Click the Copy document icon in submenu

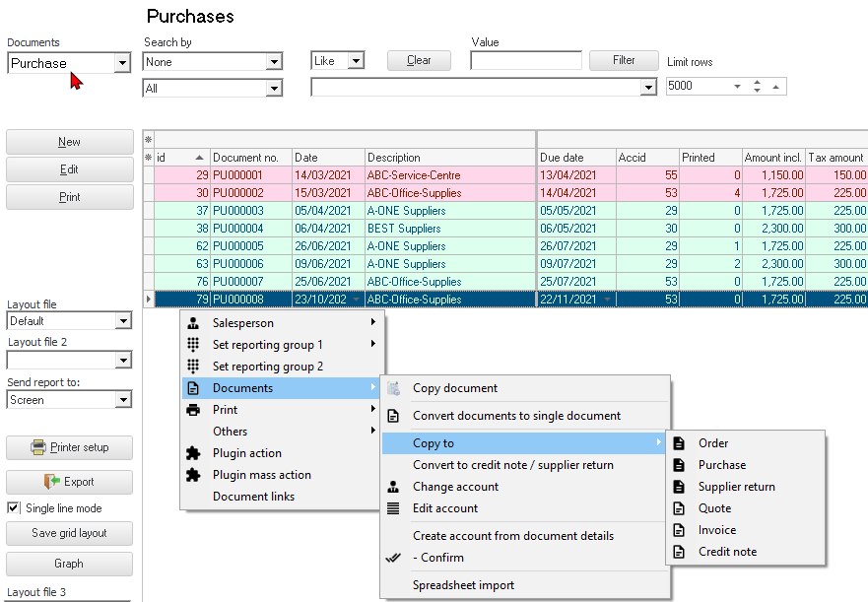pyautogui.click(x=394, y=388)
